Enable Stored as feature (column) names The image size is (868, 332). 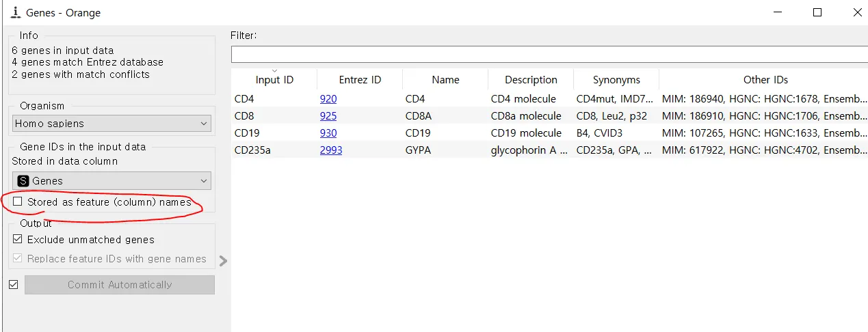tap(18, 202)
